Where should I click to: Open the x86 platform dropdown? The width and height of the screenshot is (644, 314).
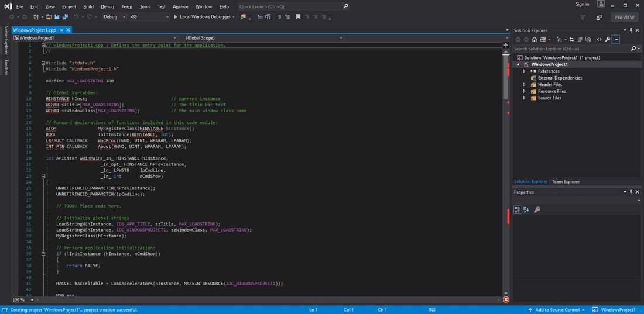(149, 17)
